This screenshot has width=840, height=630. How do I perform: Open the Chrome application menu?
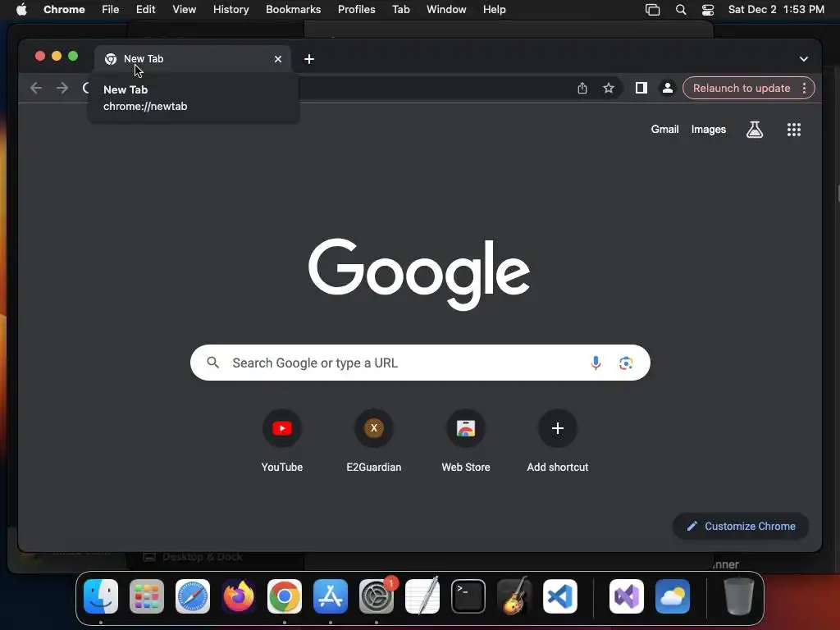pyautogui.click(x=64, y=9)
